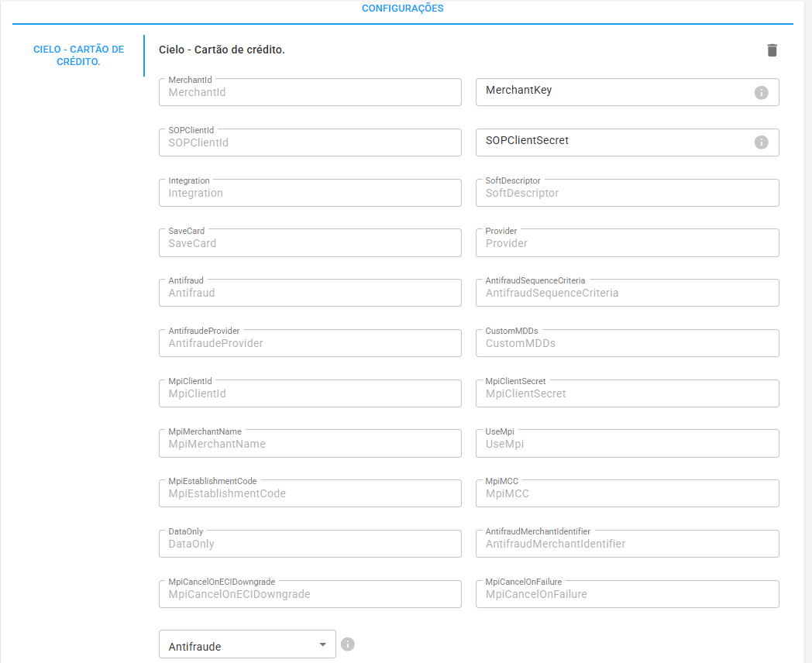Image resolution: width=812 pixels, height=663 pixels.
Task: Click the UseMpi input field
Action: click(628, 443)
